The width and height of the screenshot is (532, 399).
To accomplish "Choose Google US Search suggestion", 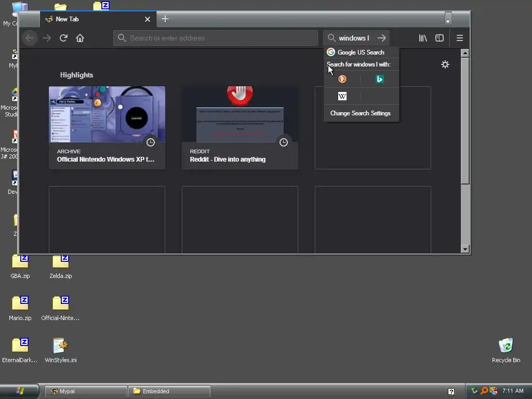I will click(x=362, y=52).
